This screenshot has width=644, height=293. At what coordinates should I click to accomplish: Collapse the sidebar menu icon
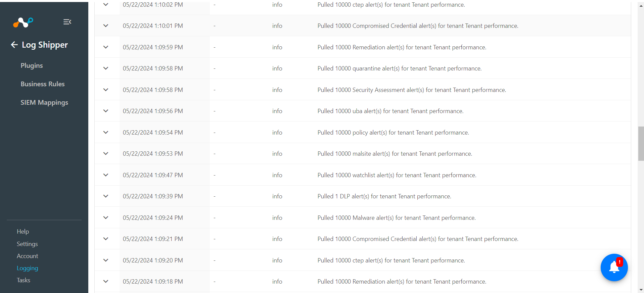coord(67,22)
